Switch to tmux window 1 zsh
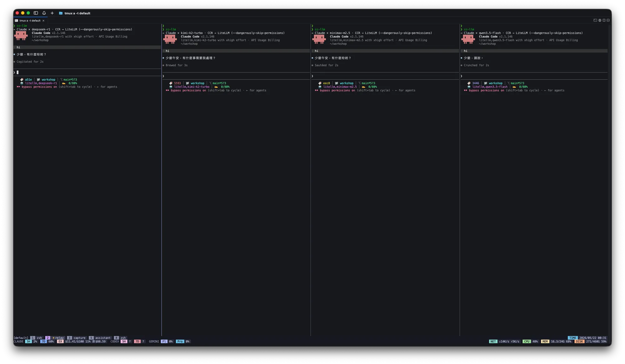 tap(36, 338)
